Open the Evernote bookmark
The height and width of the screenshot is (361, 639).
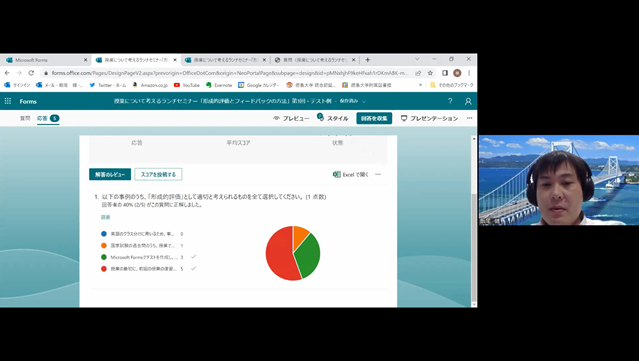219,85
